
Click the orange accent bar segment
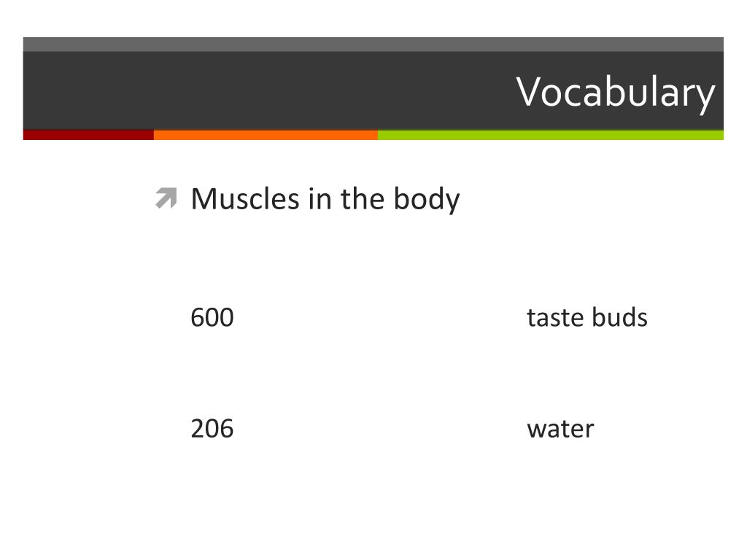pyautogui.click(x=266, y=135)
